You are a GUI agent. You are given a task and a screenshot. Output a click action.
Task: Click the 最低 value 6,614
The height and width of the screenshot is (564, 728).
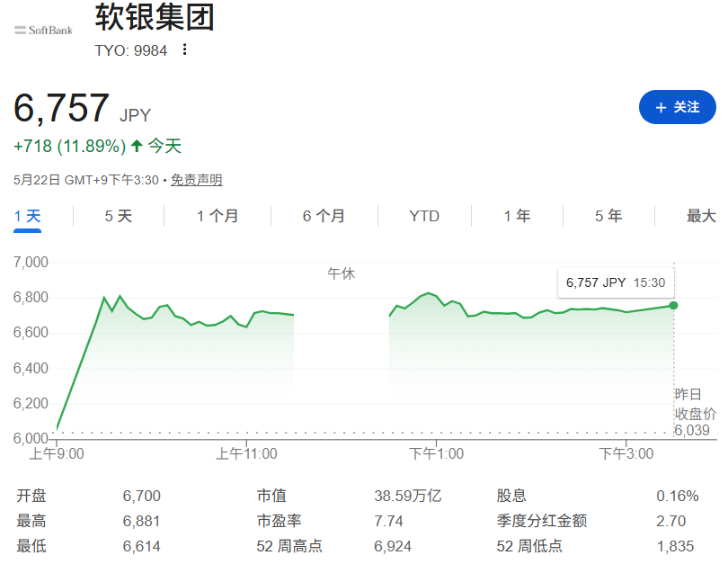(142, 546)
